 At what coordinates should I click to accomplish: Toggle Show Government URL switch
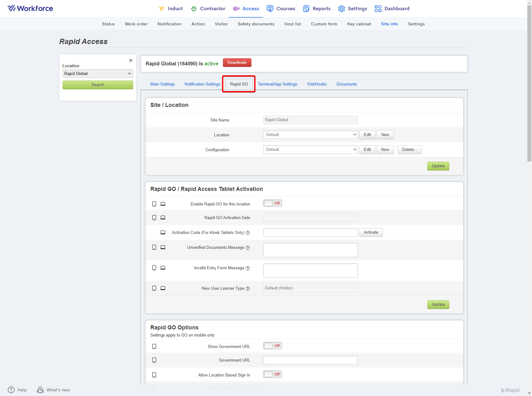(x=273, y=346)
